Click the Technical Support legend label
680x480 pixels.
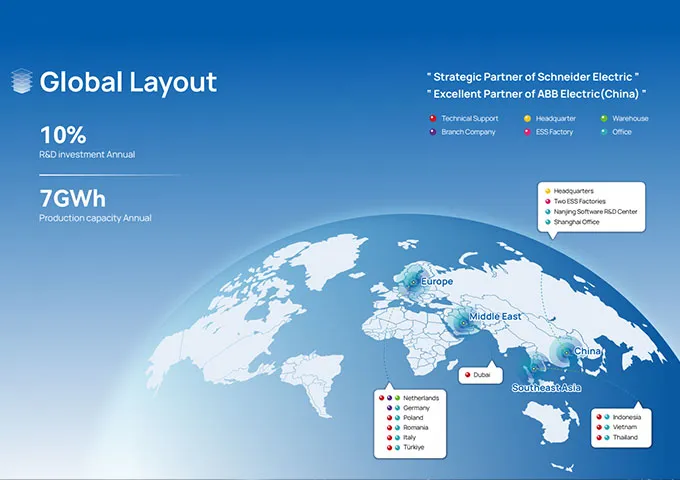(x=470, y=118)
